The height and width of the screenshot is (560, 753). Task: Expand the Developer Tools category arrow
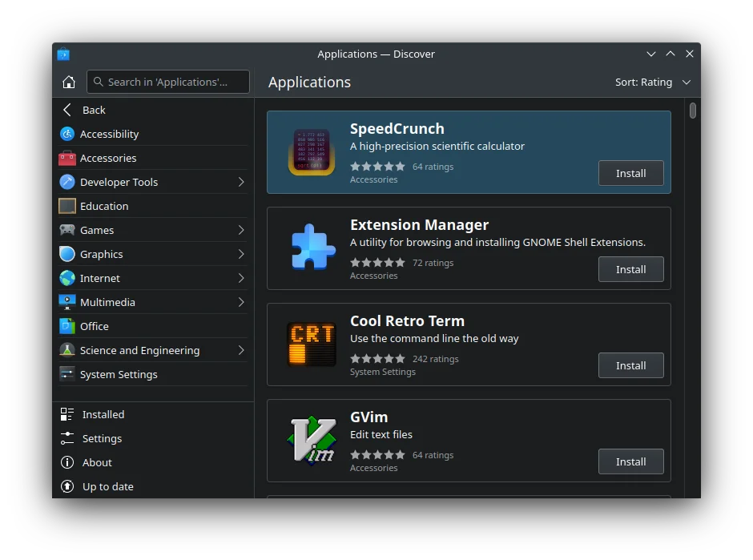coord(241,182)
